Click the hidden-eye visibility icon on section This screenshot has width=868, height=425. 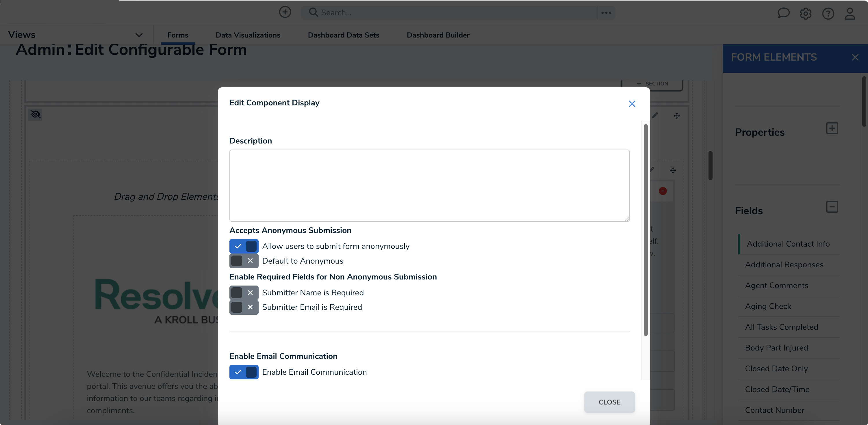35,115
